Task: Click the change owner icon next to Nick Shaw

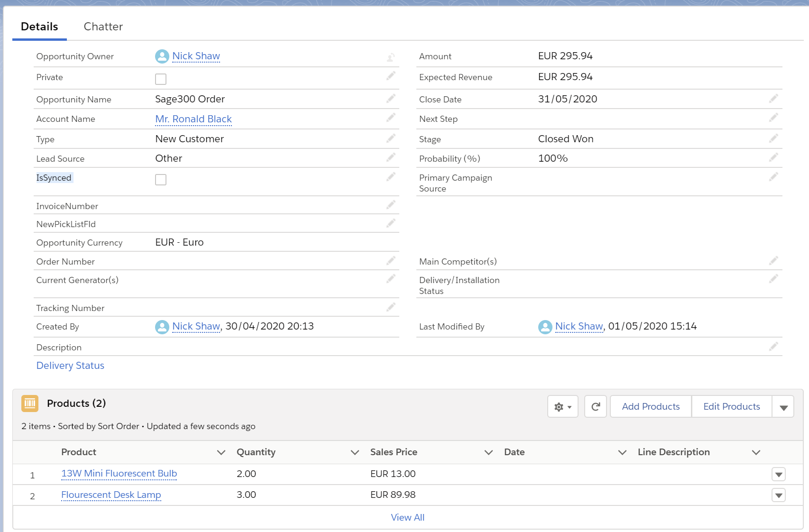Action: coord(391,57)
